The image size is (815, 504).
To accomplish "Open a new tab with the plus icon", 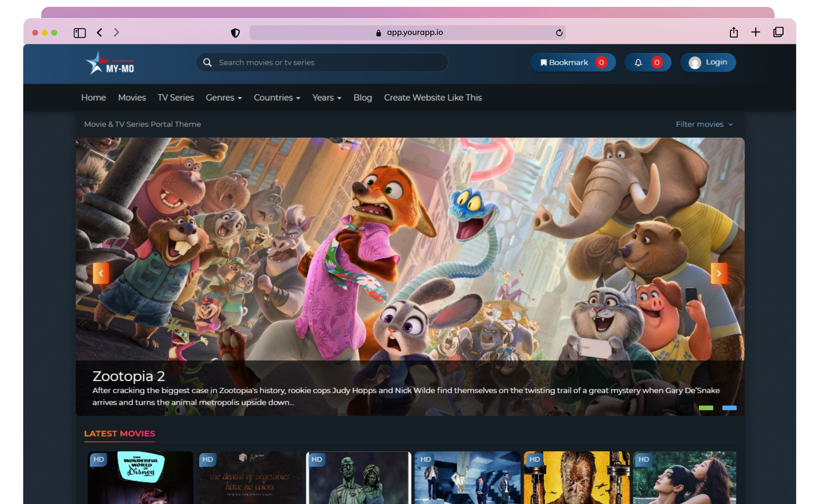I will (x=756, y=32).
